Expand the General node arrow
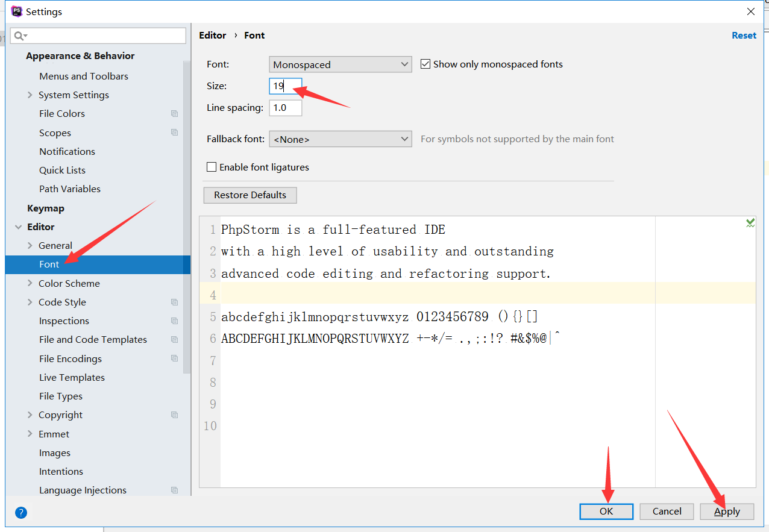Viewport: 769px width, 532px height. (x=30, y=245)
